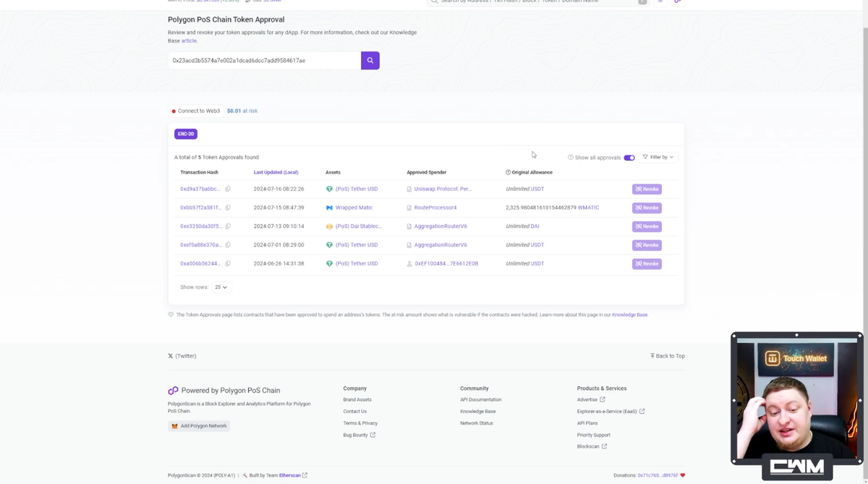Click the DAI allowance token link
Viewport: 868px width, 484px height.
535,226
